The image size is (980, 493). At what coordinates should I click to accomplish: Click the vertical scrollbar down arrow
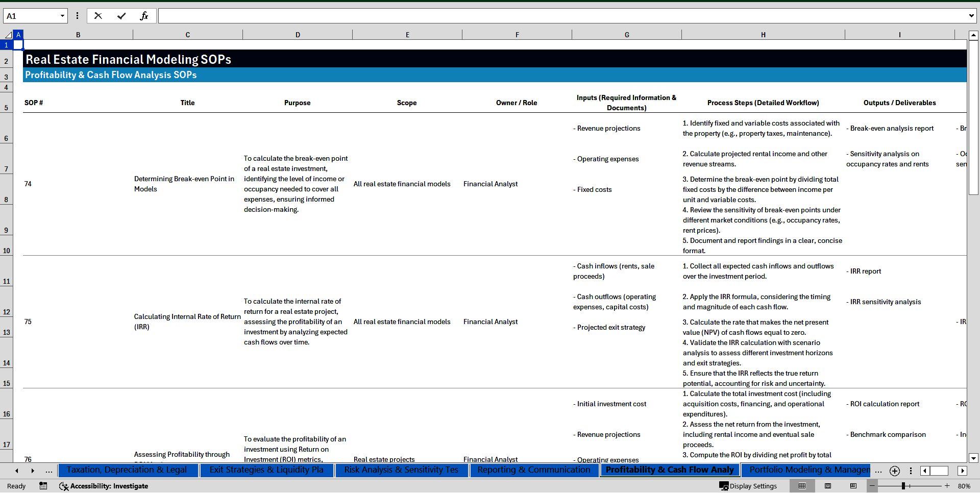click(974, 458)
